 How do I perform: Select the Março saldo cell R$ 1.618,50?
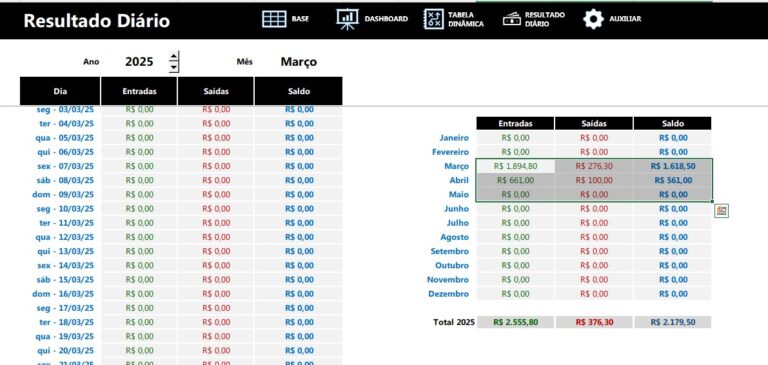672,166
